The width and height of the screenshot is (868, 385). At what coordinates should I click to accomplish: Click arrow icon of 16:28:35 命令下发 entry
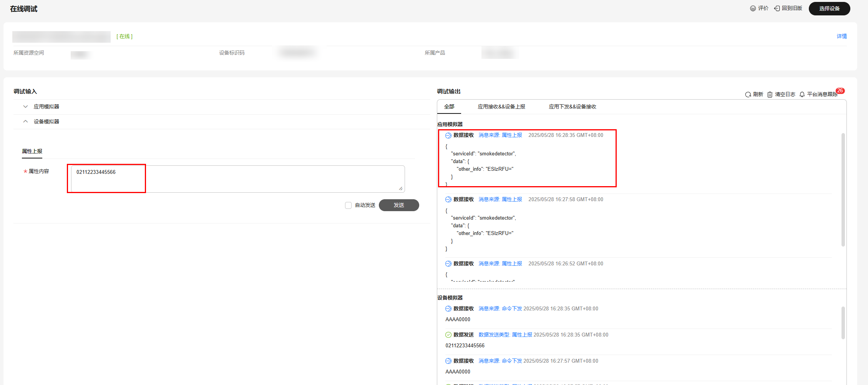pyautogui.click(x=448, y=309)
